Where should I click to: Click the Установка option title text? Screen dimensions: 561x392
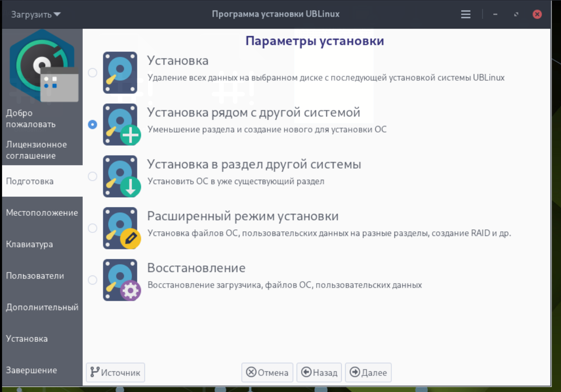178,61
